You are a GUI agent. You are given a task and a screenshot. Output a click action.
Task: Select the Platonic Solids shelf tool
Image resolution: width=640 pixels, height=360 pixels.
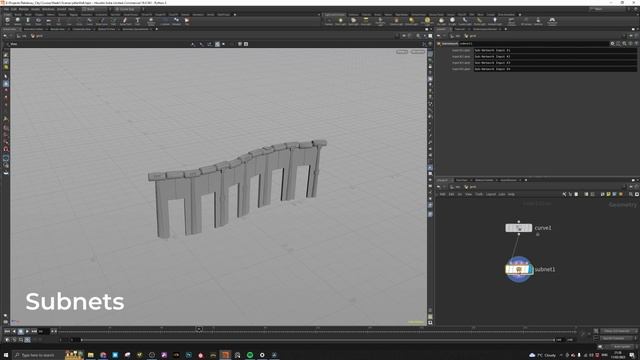tap(151, 21)
